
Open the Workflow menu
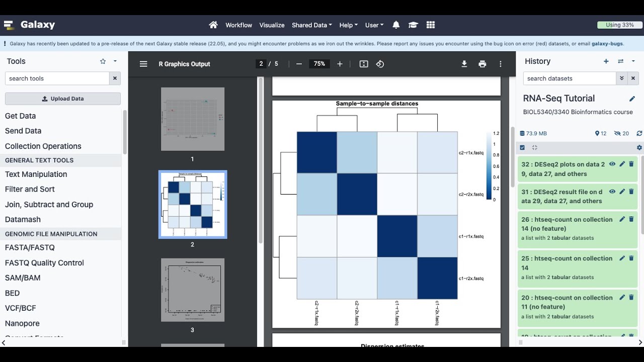coord(239,25)
